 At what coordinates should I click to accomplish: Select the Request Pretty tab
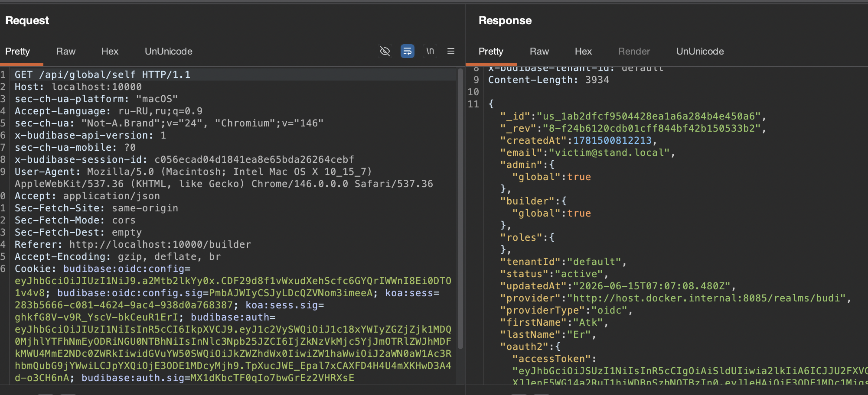pos(17,51)
